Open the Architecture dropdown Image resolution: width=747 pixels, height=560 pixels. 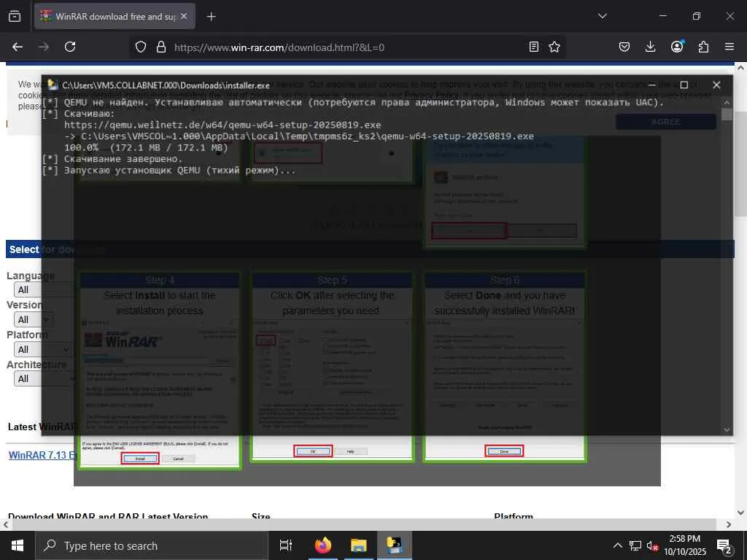point(44,379)
